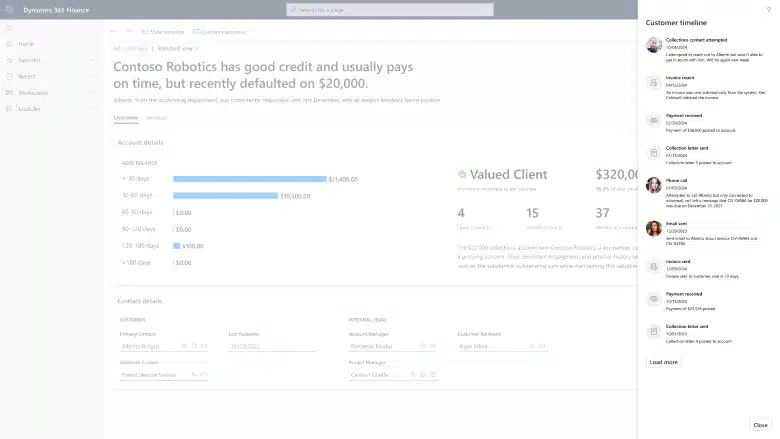Image resolution: width=780 pixels, height=439 pixels.
Task: Click Payment received icon dated 10/2023
Action: (x=654, y=299)
